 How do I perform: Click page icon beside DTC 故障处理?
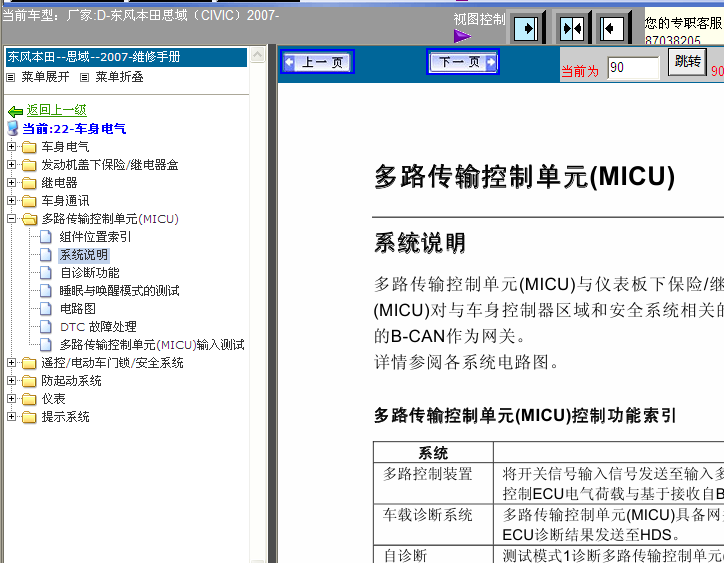tap(46, 327)
